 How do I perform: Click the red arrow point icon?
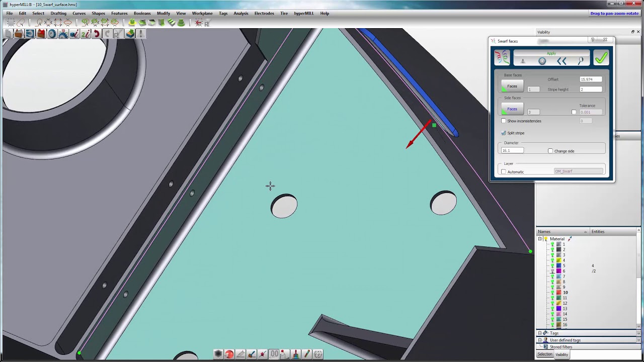tap(198, 23)
